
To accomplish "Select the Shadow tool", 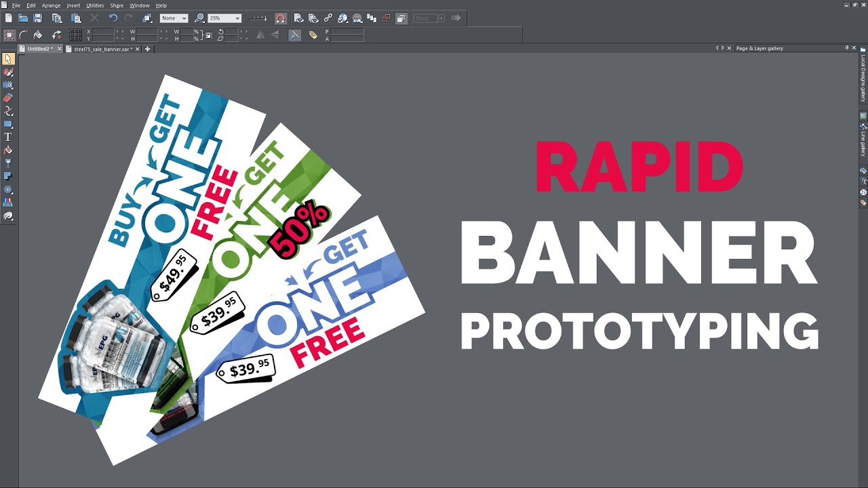I will pyautogui.click(x=8, y=177).
